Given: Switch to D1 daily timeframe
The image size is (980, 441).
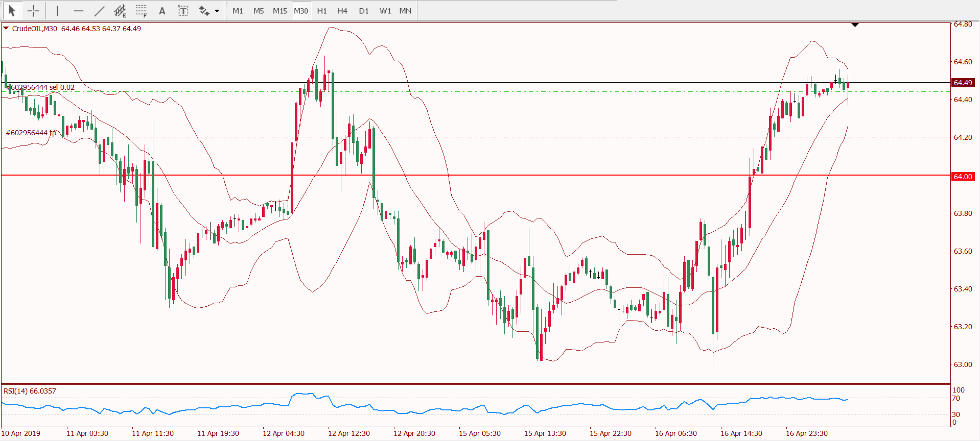Looking at the screenshot, I should coord(364,11).
